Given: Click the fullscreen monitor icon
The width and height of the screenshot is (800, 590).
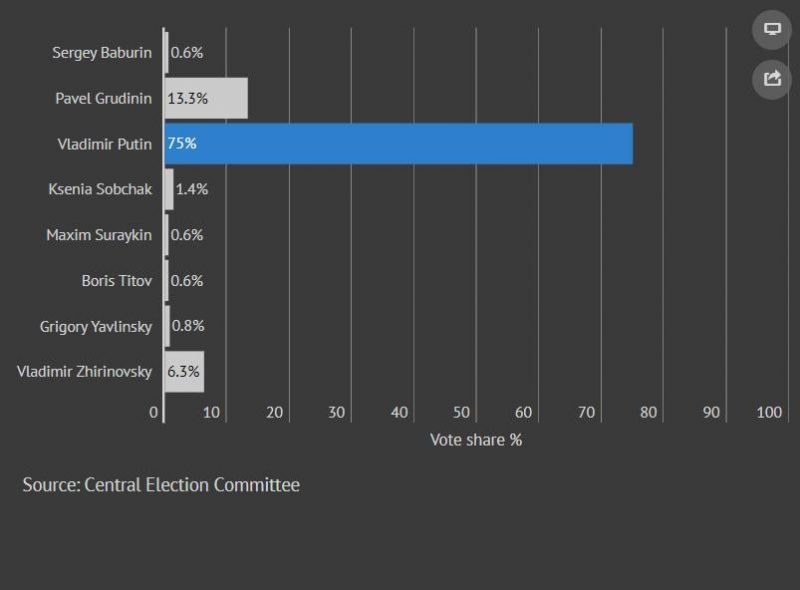Looking at the screenshot, I should pos(772,29).
